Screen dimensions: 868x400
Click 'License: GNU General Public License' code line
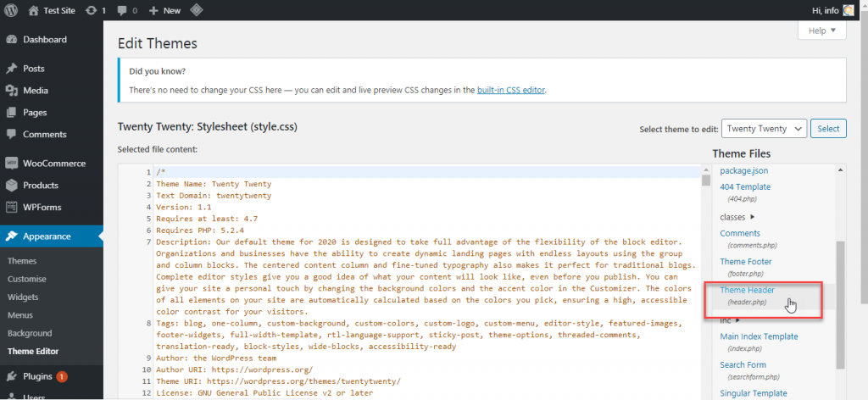pos(264,393)
